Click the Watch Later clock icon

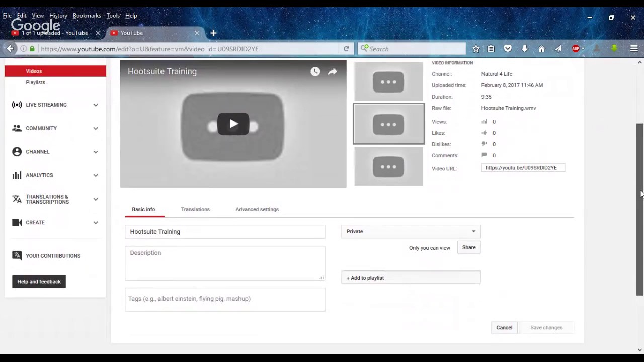[315, 72]
